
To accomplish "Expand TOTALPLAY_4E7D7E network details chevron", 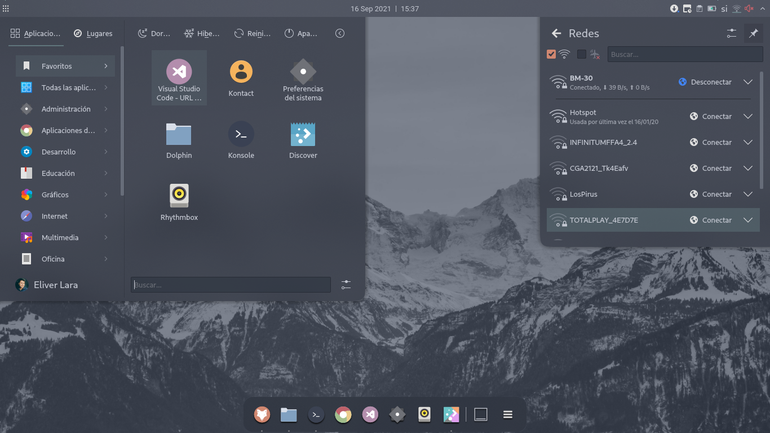I will [747, 220].
